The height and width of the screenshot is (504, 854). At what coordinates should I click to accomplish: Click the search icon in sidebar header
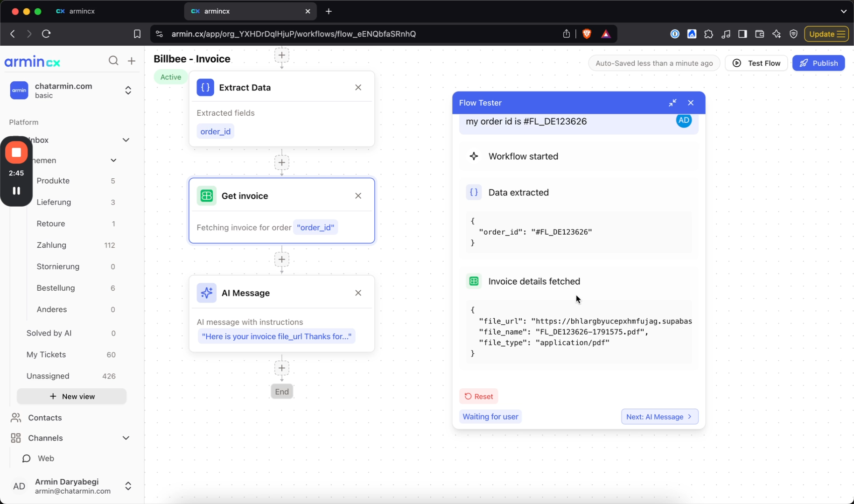[x=113, y=61]
